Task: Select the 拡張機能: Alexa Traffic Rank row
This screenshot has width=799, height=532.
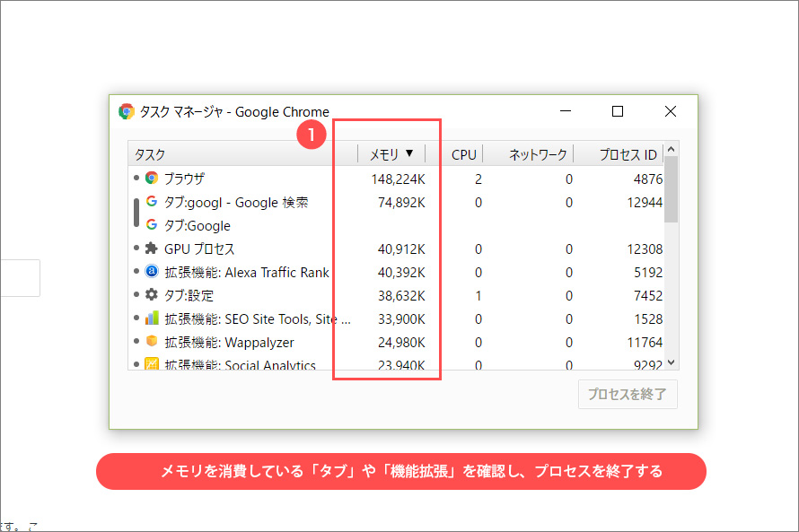Action: coord(396,273)
